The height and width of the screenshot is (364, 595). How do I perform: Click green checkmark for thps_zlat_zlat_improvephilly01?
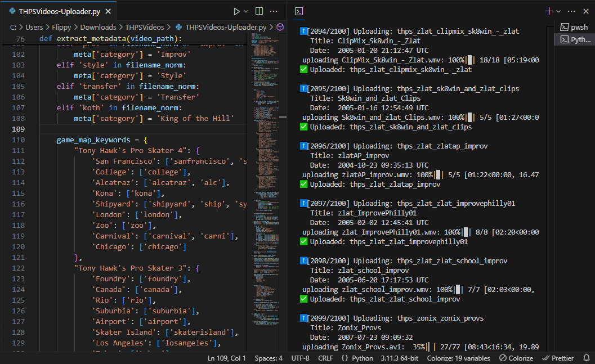coord(303,241)
